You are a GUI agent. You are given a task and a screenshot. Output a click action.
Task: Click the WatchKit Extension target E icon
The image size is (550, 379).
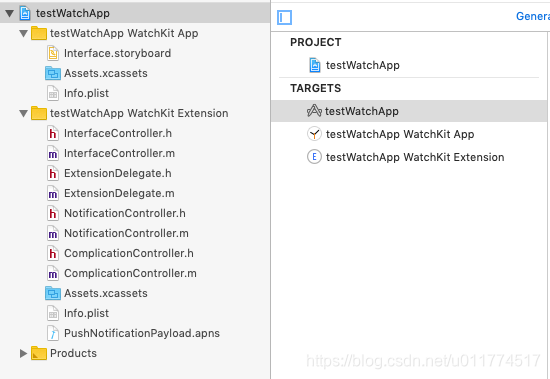[314, 157]
